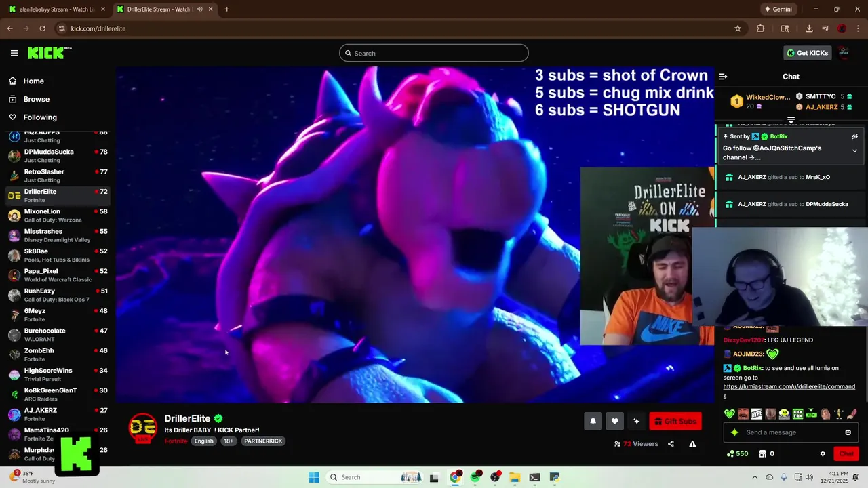This screenshot has height=488, width=868.
Task: Reload the page
Action: coord(42,28)
